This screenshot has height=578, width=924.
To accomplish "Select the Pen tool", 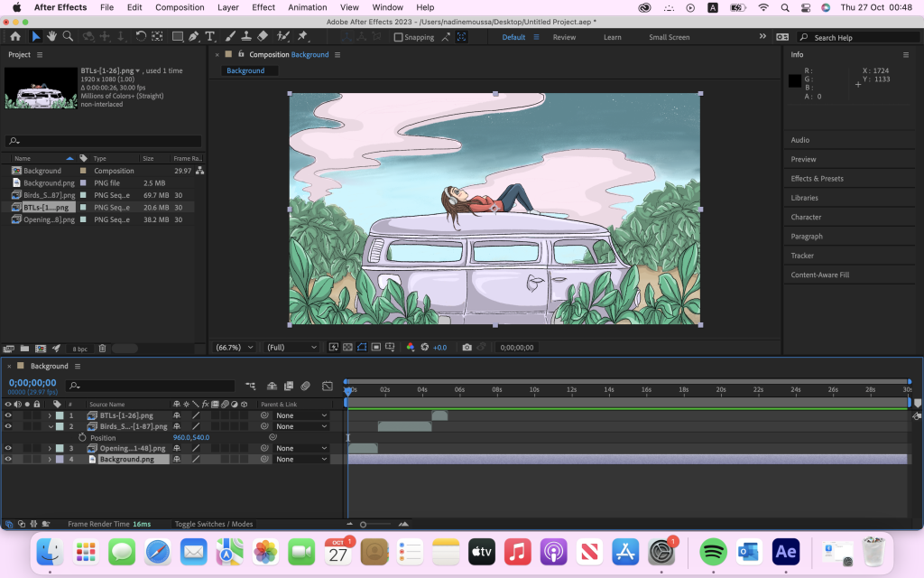I will [x=193, y=36].
